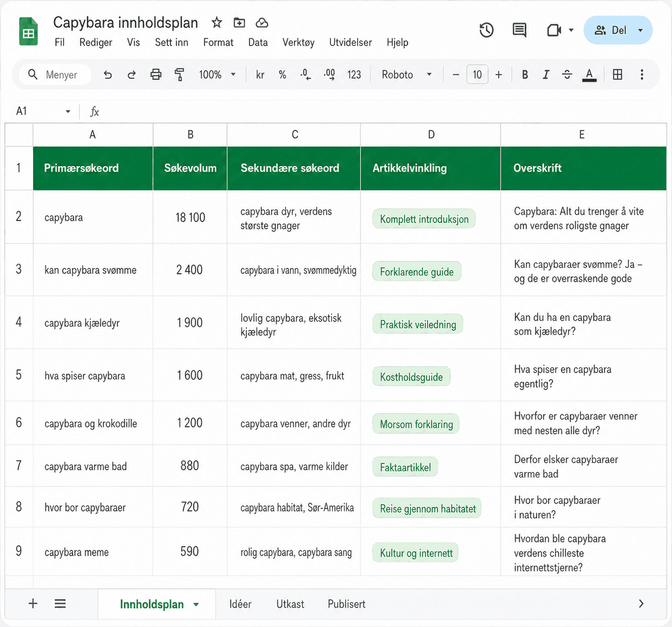Start a video meeting camera icon
672x627 pixels.
click(554, 30)
